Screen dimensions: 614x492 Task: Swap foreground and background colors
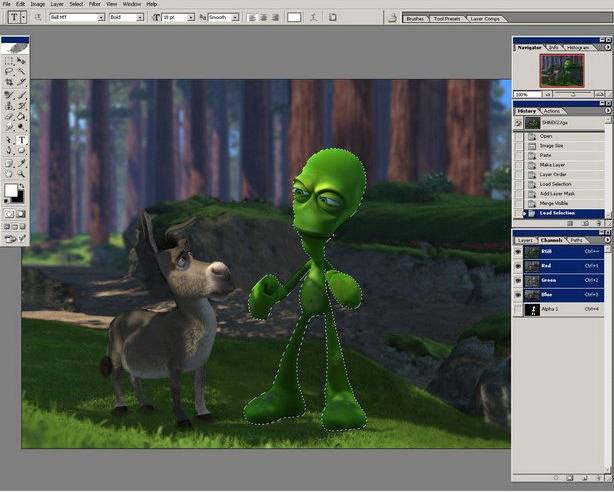22,186
